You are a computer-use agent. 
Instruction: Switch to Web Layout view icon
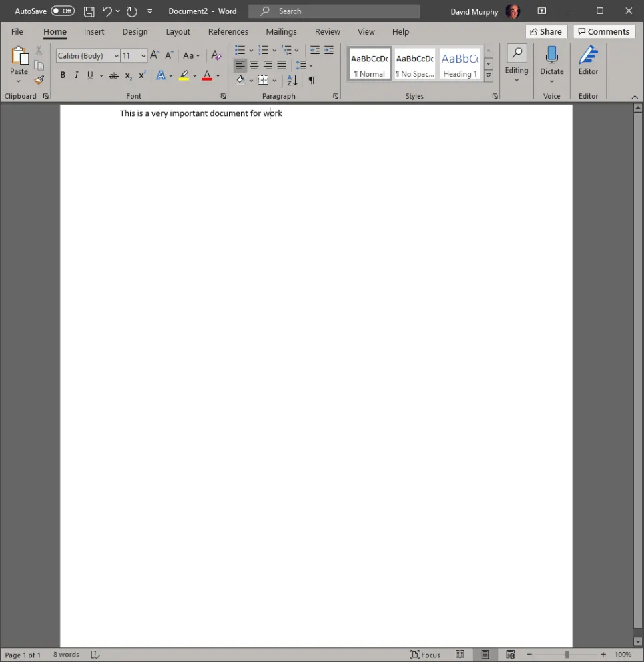(510, 655)
